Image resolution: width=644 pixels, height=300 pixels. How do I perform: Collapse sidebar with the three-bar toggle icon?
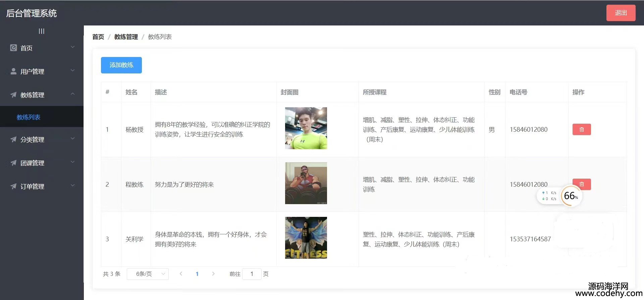point(41,31)
